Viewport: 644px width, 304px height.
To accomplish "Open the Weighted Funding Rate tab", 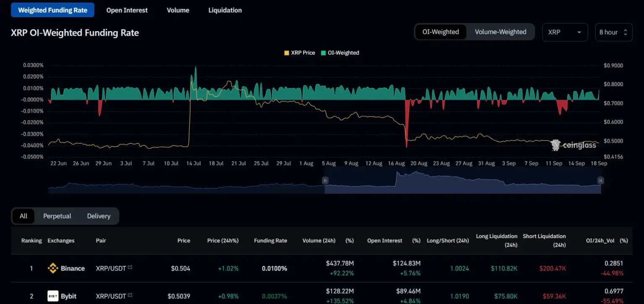I will [x=53, y=10].
